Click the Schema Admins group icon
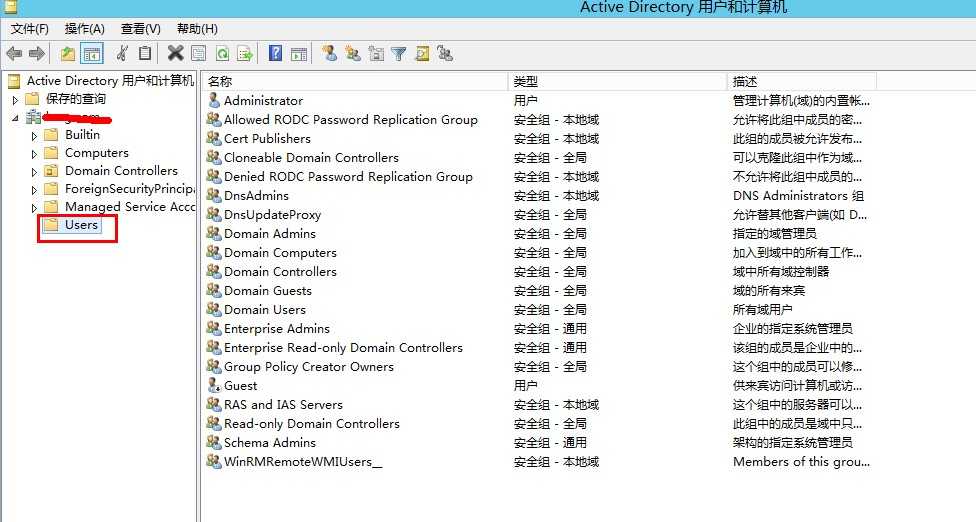 [214, 442]
